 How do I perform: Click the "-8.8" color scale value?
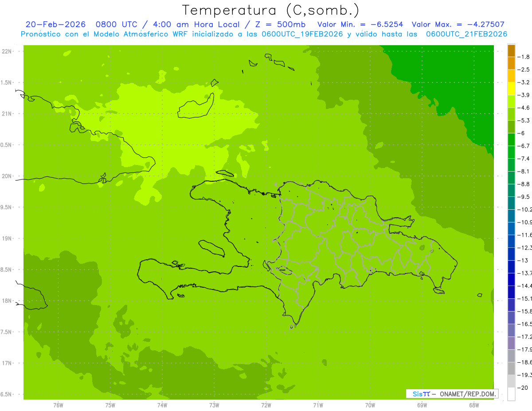tap(524, 184)
